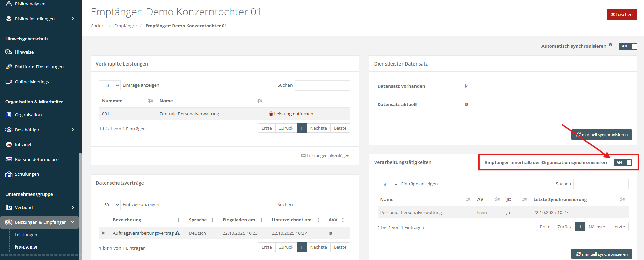Click the Online-Meetings camera icon in sidebar
Image resolution: width=644 pixels, height=260 pixels.
pos(9,82)
